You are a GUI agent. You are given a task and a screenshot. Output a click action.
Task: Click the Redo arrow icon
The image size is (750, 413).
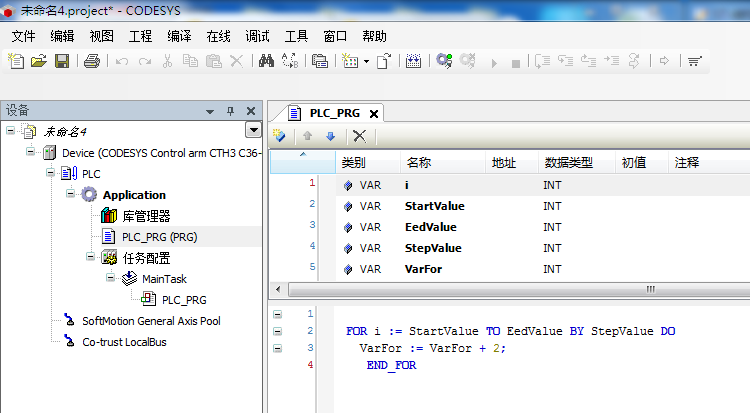click(x=144, y=61)
